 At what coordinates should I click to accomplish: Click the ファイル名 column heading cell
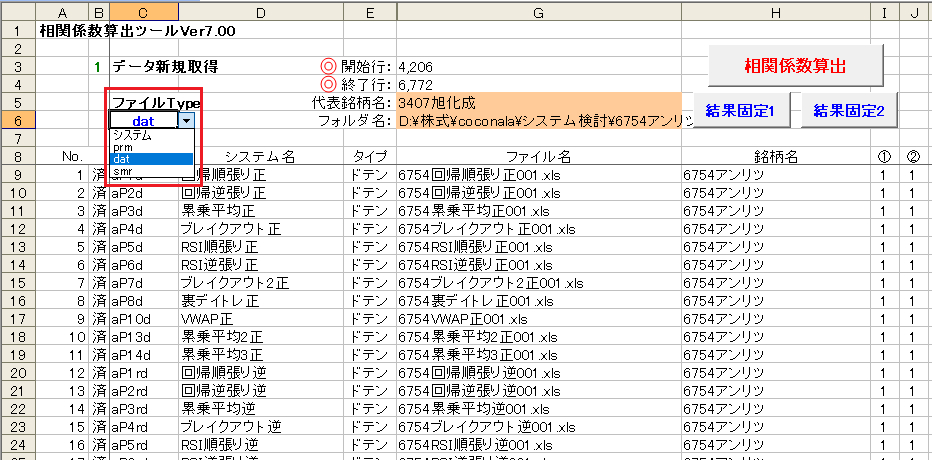tap(539, 157)
